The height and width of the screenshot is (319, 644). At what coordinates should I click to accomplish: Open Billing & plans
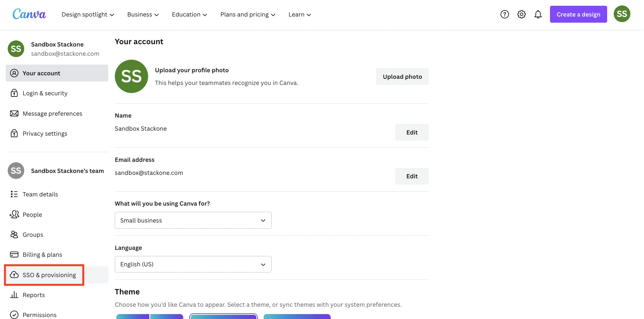[x=57, y=254]
